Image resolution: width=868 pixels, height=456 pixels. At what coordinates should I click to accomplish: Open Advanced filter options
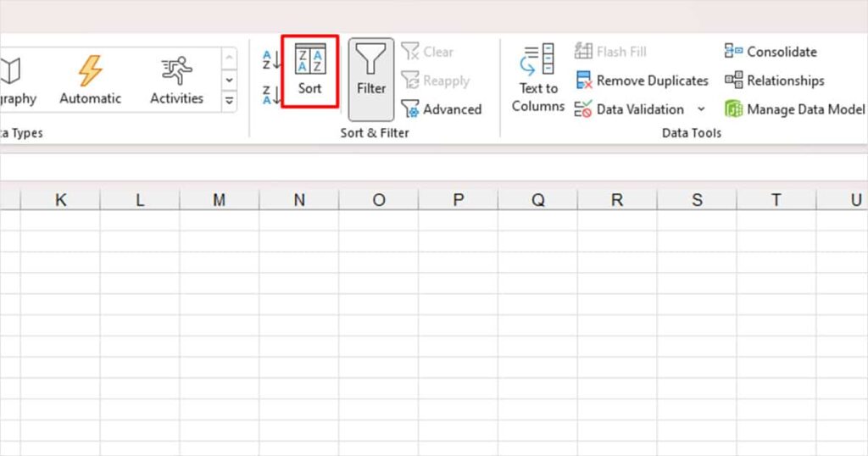pos(441,109)
